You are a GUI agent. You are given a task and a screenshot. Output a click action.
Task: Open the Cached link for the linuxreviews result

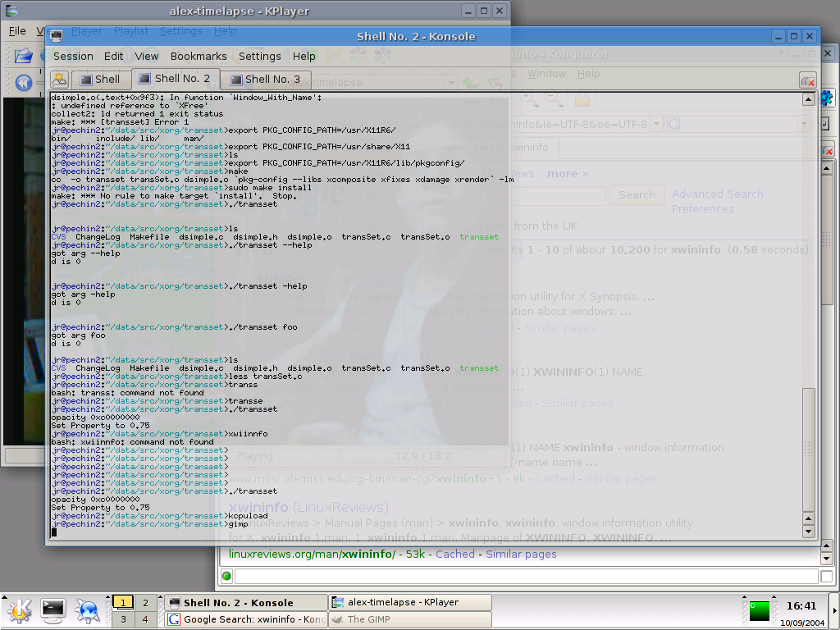coord(454,554)
